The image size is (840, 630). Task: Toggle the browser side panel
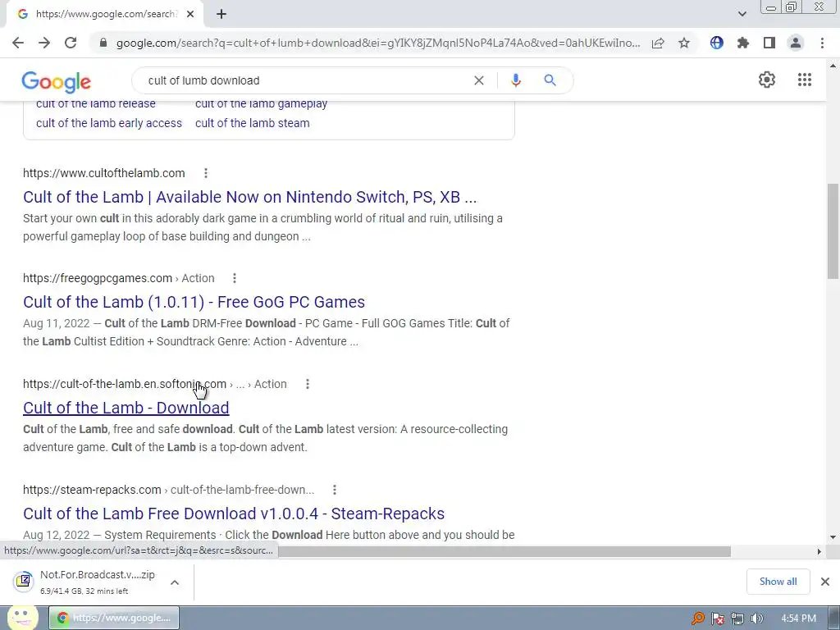[769, 43]
